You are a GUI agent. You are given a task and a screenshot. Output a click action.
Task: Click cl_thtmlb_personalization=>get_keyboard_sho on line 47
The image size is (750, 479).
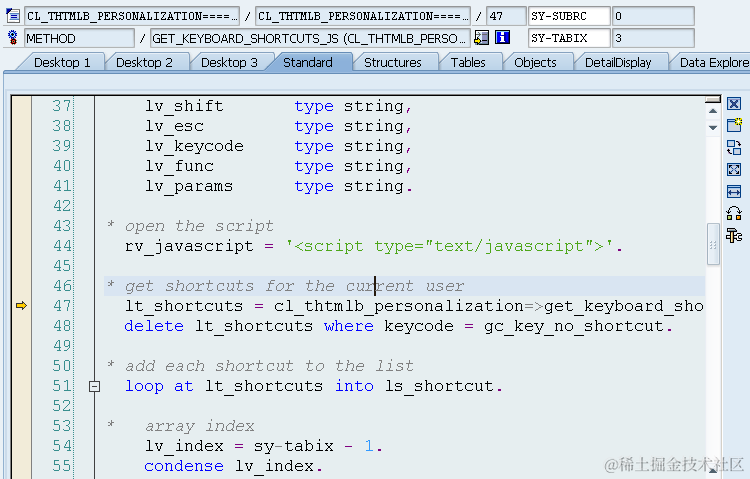488,306
